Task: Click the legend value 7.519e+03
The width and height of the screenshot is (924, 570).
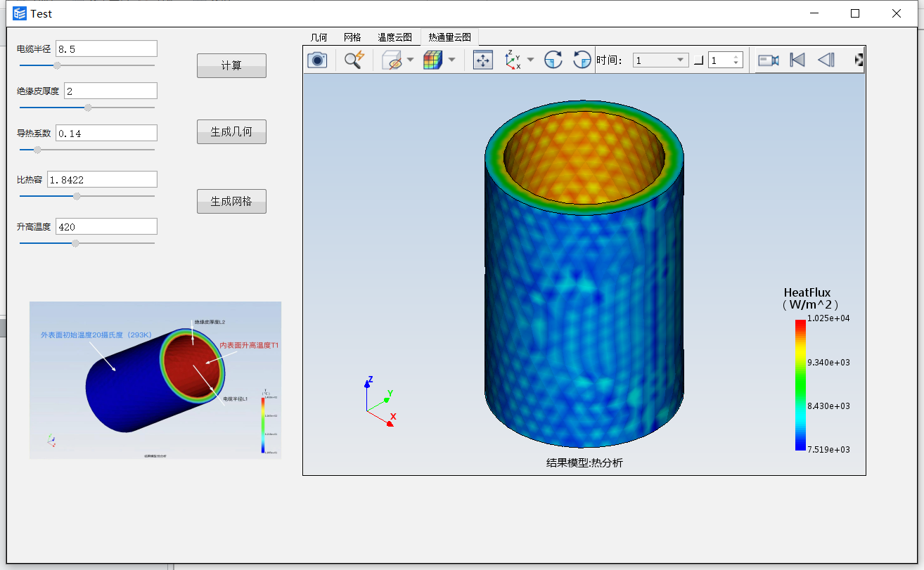Action: pyautogui.click(x=828, y=450)
